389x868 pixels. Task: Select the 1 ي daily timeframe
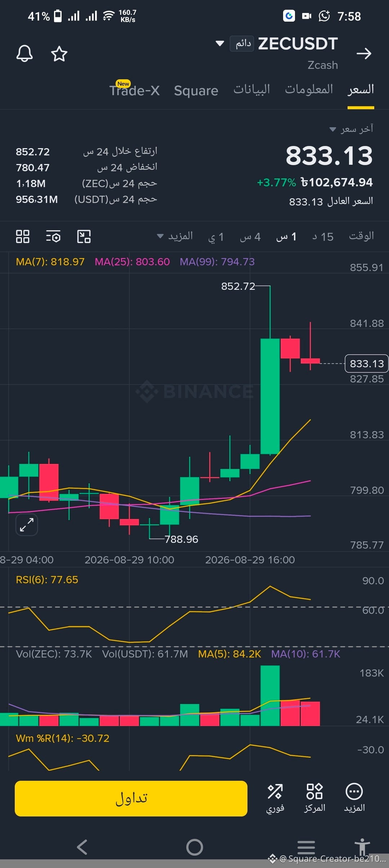click(216, 237)
